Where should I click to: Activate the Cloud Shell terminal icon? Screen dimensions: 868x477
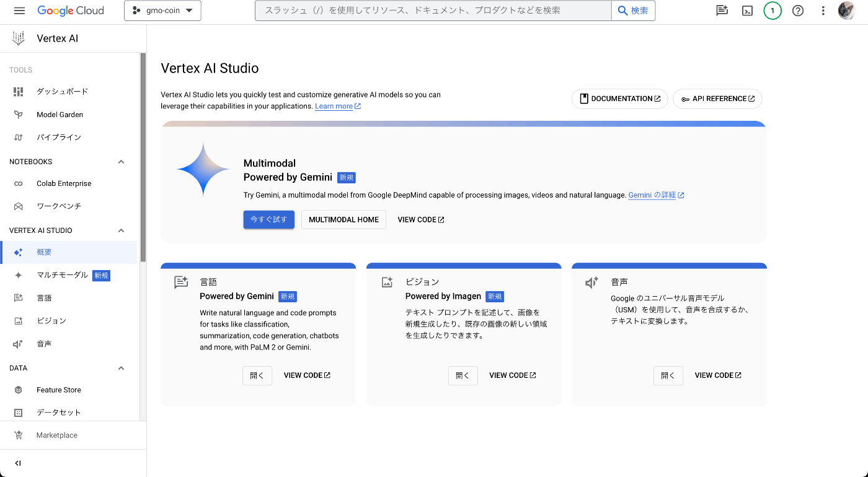[747, 11]
